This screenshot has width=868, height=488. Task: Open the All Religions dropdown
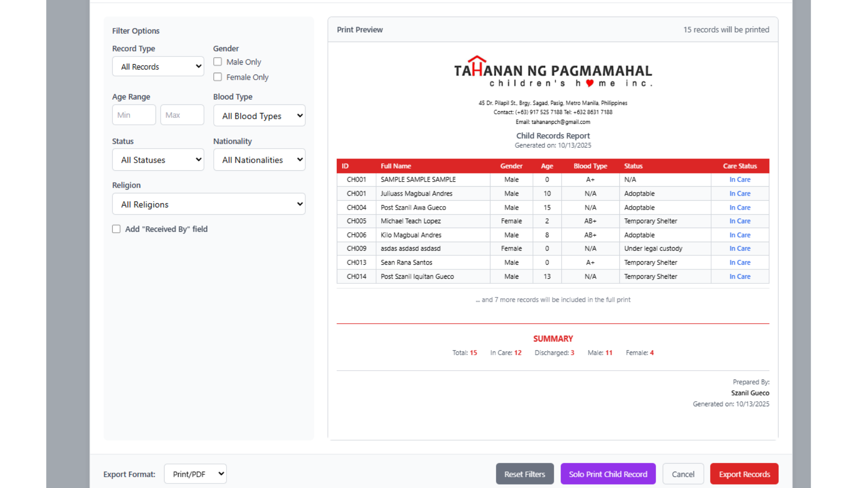[208, 204]
